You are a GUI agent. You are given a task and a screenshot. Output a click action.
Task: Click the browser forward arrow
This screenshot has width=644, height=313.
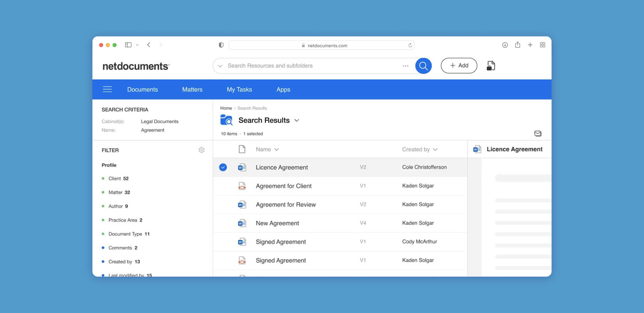click(x=160, y=45)
